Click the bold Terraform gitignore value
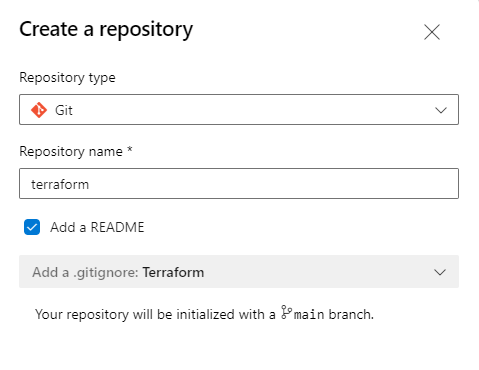The height and width of the screenshot is (370, 479). pyautogui.click(x=173, y=273)
